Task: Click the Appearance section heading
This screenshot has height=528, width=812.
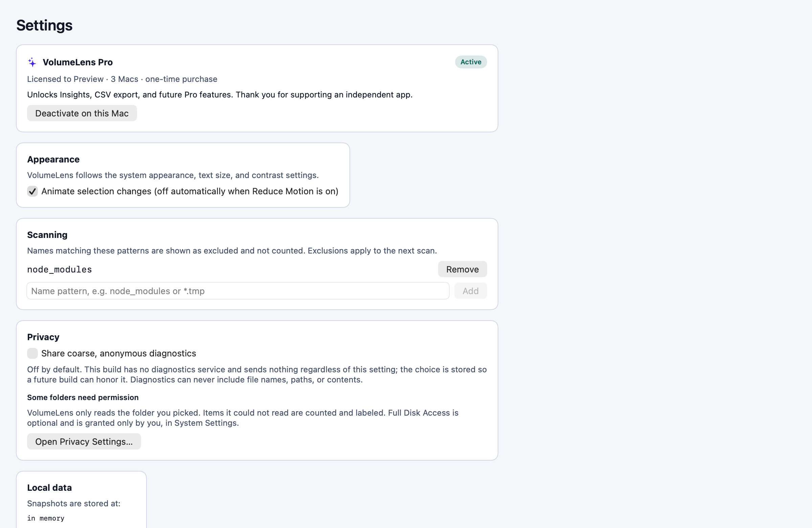Action: (53, 159)
